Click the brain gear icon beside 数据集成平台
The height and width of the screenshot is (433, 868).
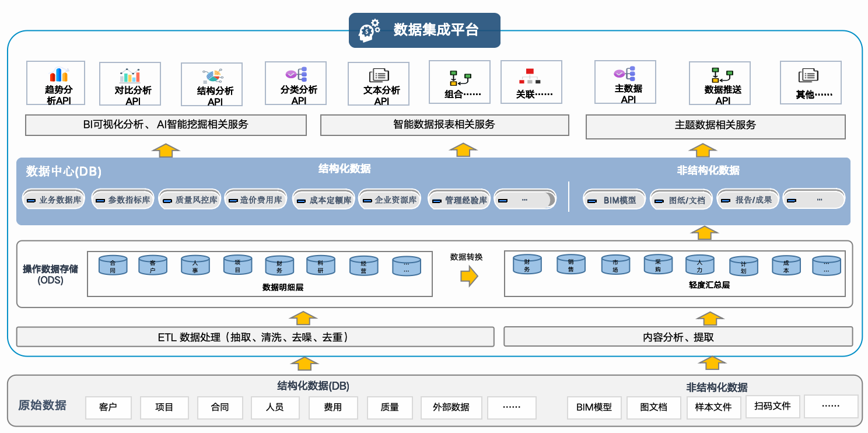[369, 30]
